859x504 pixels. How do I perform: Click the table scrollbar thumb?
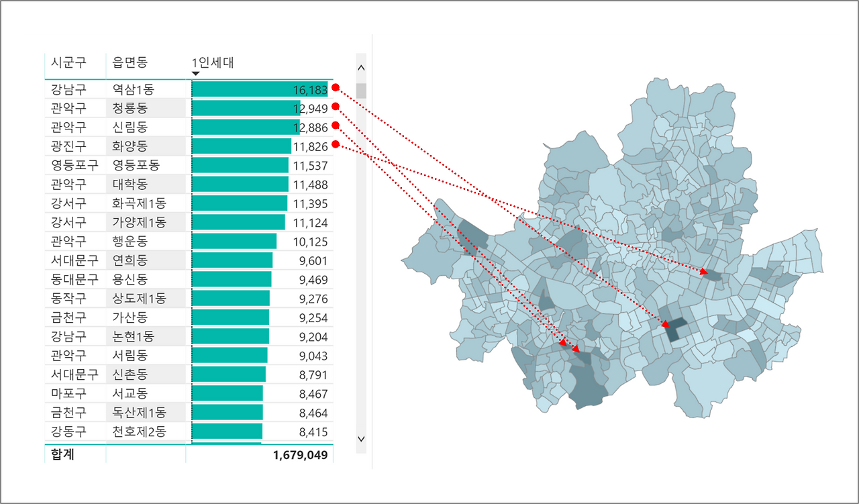click(x=361, y=91)
